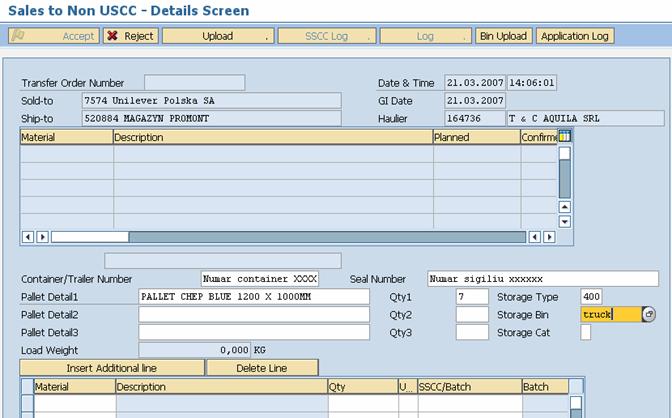The width and height of the screenshot is (672, 418).
Task: Open the Application Log
Action: [x=575, y=36]
